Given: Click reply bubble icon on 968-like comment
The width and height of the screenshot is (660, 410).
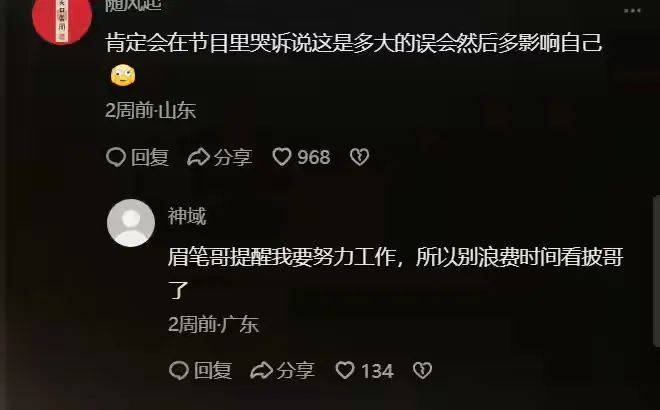Looking at the screenshot, I should point(116,157).
